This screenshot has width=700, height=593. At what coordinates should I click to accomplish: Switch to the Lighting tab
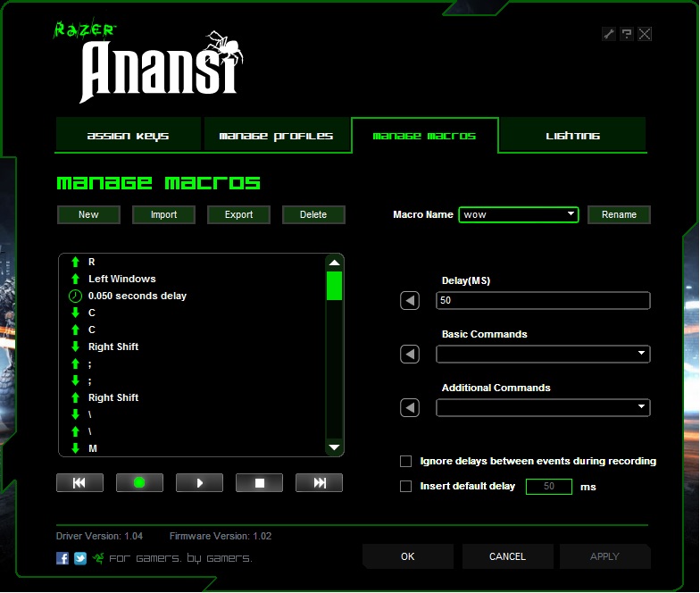573,136
